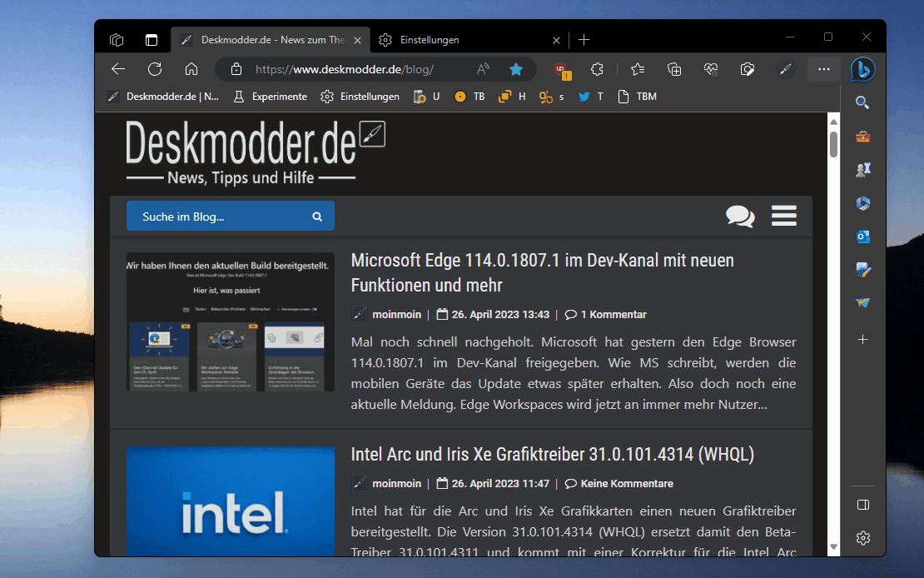This screenshot has height=578, width=924.
Task: Open the Settings and more menu
Action: coord(824,69)
